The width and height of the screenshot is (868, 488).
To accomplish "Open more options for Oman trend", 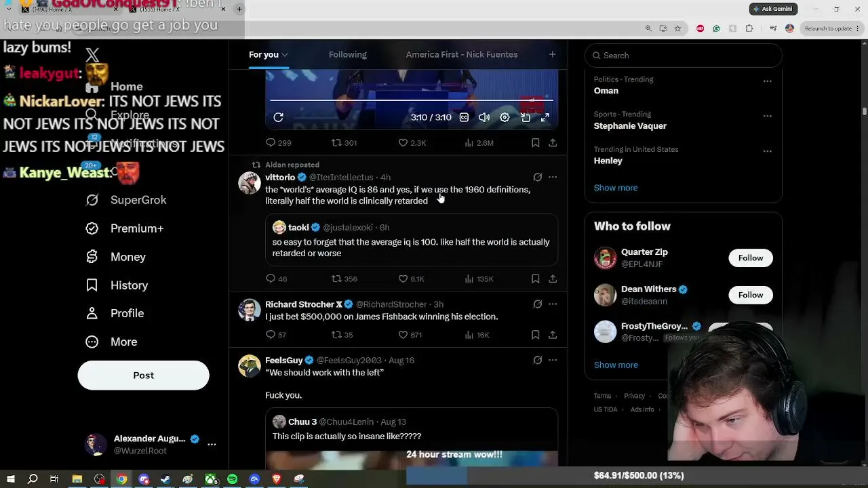I will pos(767,81).
